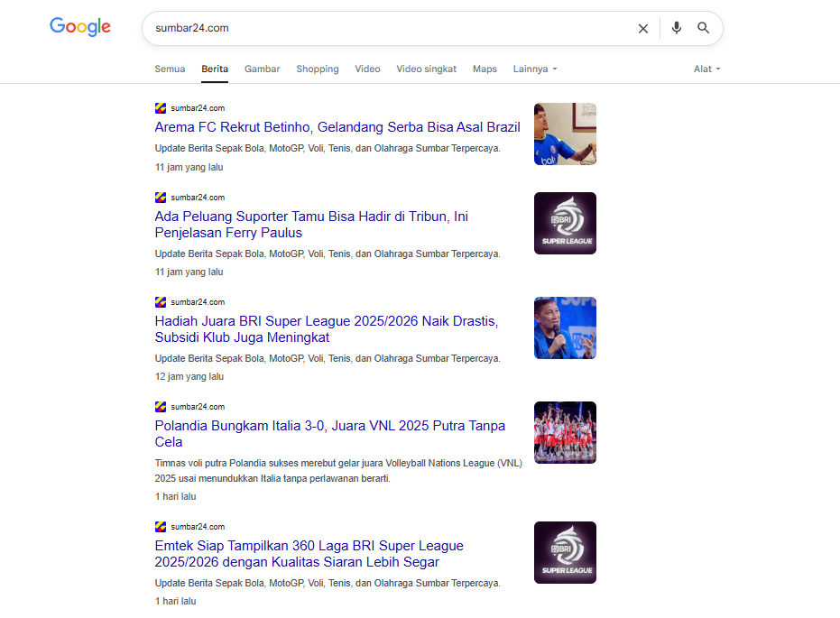840x618 pixels.
Task: Submit search with magnifying glass icon
Action: pos(704,28)
